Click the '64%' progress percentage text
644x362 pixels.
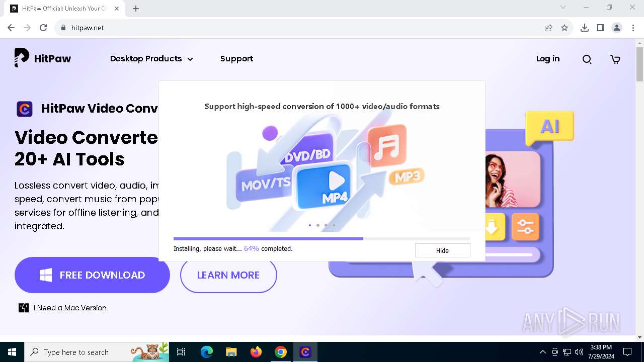[252, 248]
